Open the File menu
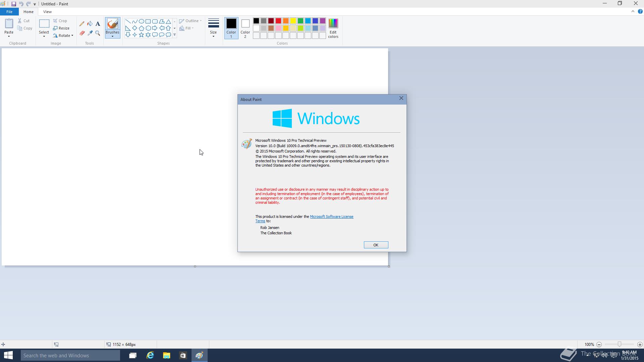 [9, 12]
